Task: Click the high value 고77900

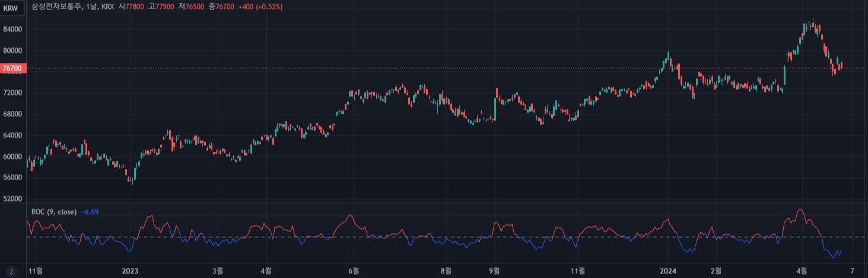Action: coord(161,7)
